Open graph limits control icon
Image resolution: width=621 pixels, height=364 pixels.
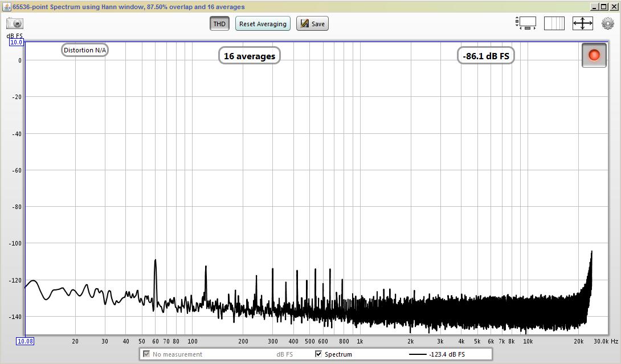[x=525, y=23]
